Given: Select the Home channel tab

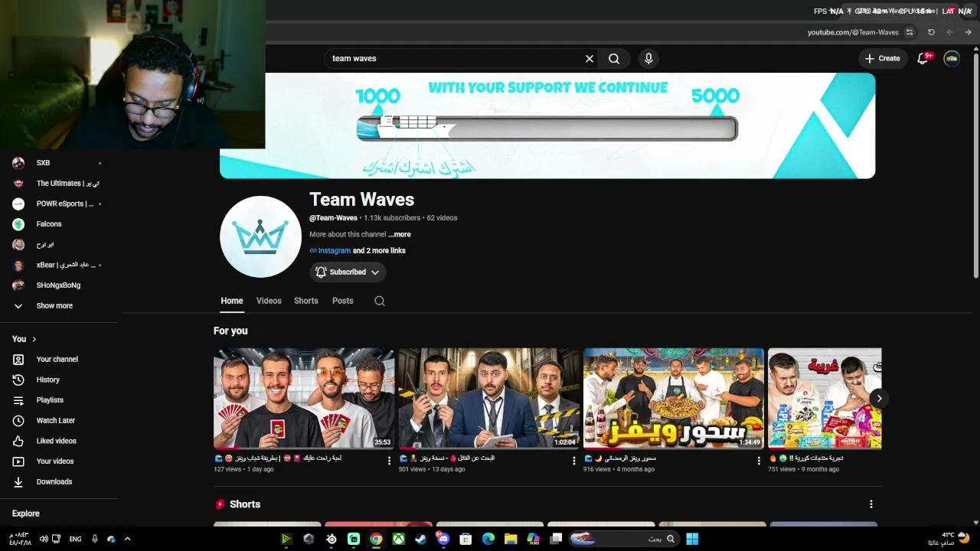Looking at the screenshot, I should point(232,301).
